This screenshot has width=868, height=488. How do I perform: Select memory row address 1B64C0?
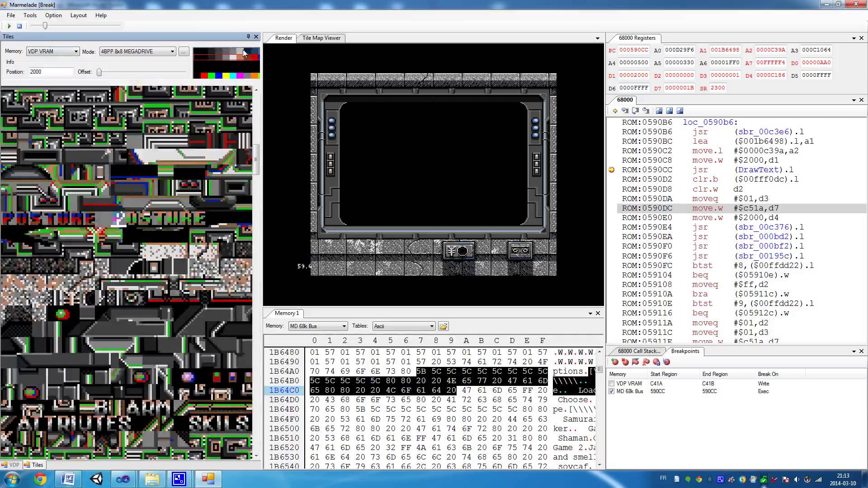pyautogui.click(x=284, y=390)
